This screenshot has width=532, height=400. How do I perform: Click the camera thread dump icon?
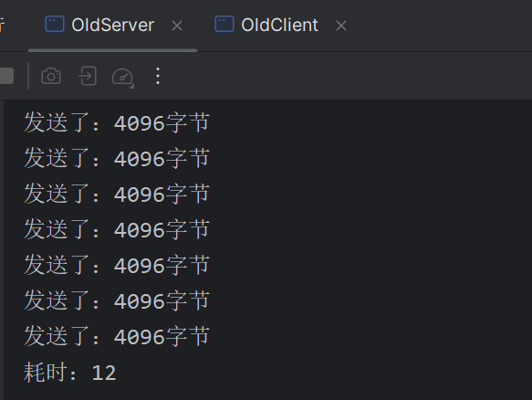51,76
